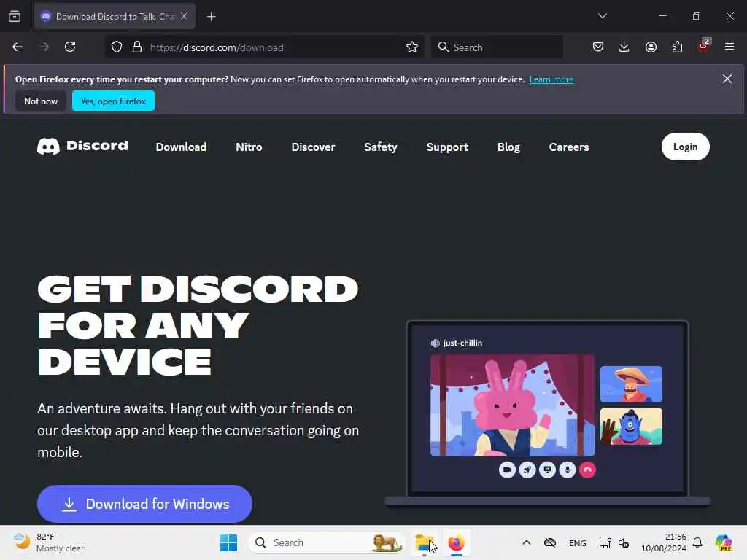Reload the page with the refresh icon

tap(70, 47)
